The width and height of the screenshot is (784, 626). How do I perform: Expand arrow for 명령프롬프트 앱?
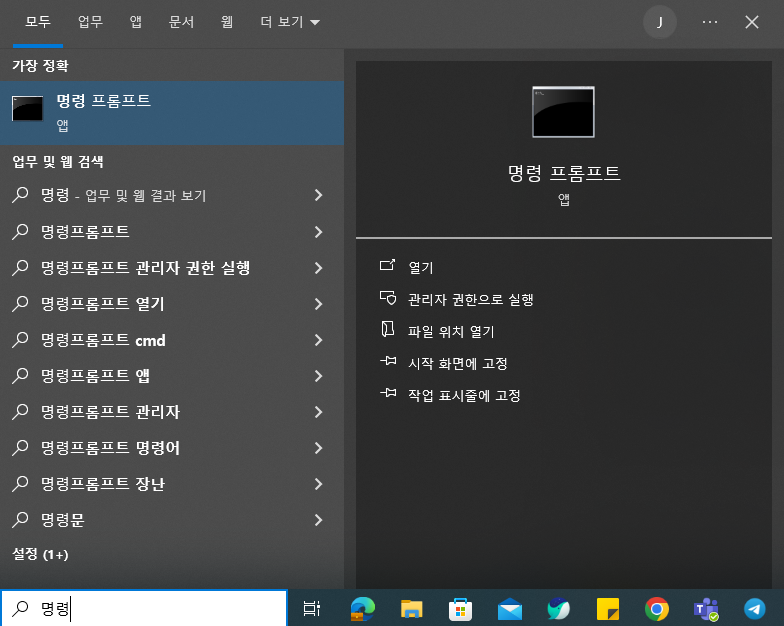tap(318, 376)
